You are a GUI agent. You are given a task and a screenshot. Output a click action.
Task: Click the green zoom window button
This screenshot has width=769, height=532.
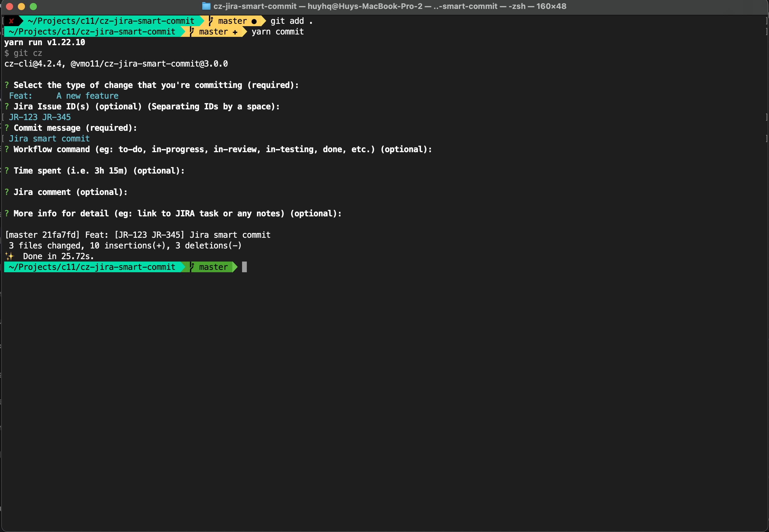point(33,6)
